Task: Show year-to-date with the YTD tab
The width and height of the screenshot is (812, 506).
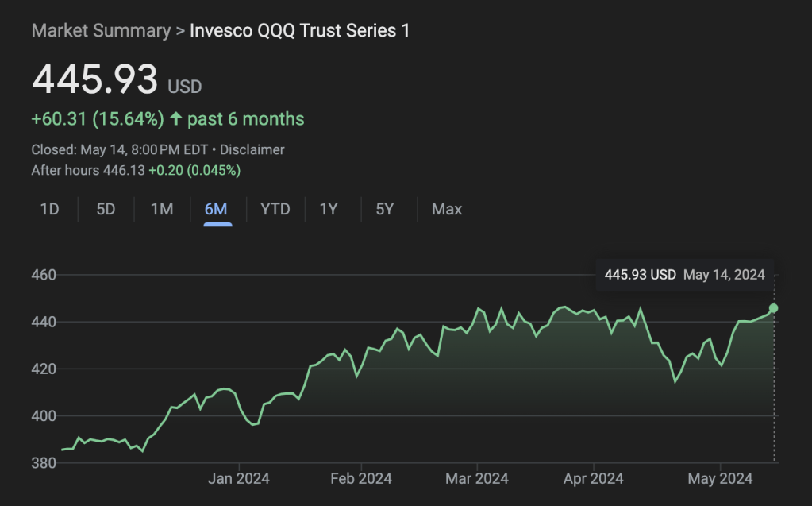Action: tap(275, 210)
